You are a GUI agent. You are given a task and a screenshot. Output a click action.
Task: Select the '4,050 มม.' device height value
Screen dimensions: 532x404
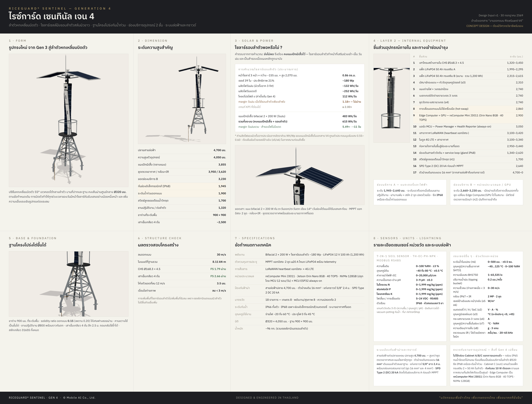point(220,157)
